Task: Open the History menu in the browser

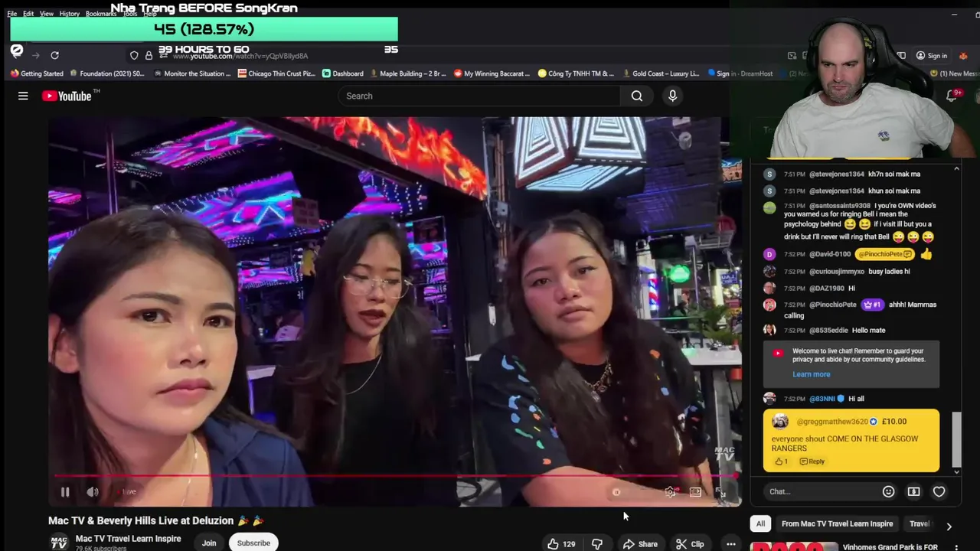Action: pos(70,14)
